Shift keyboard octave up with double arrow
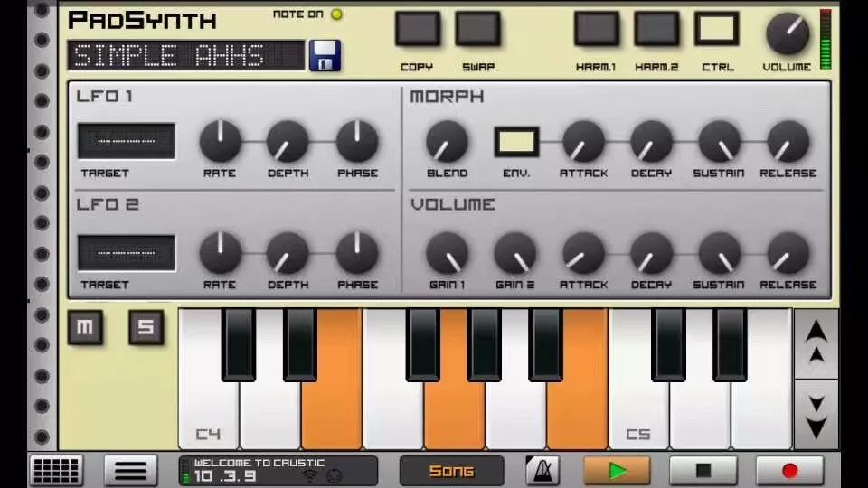The width and height of the screenshot is (868, 488). tap(816, 343)
